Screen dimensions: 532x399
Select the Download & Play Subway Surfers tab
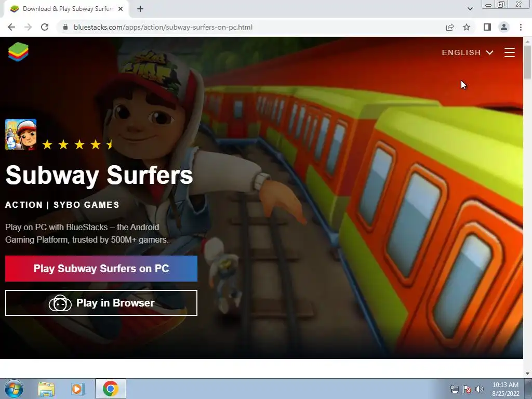click(x=66, y=9)
